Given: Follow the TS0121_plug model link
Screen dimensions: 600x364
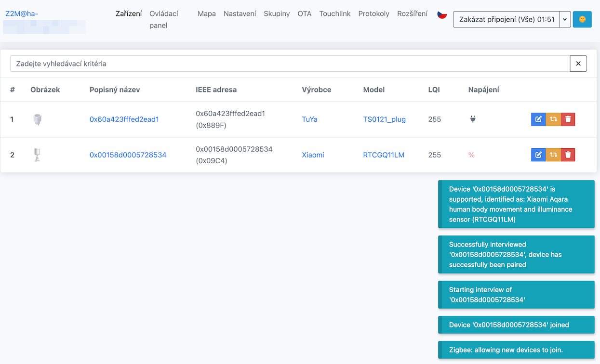Looking at the screenshot, I should (x=384, y=119).
